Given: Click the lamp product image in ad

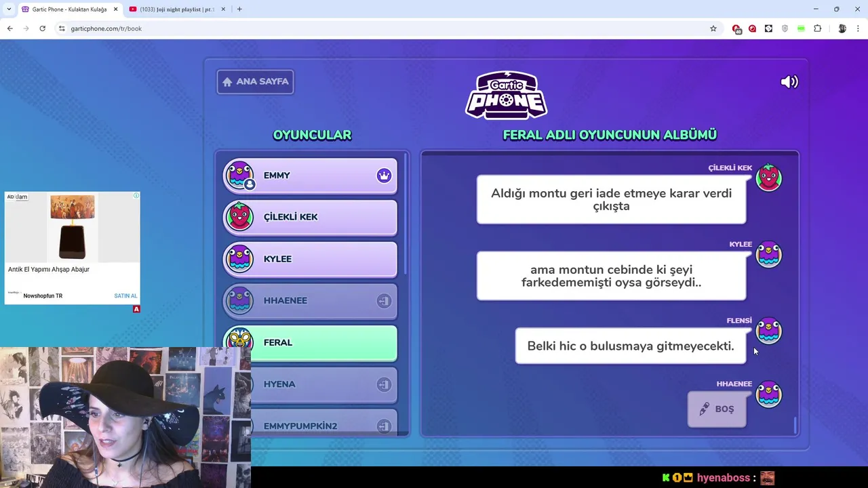Looking at the screenshot, I should [x=72, y=228].
